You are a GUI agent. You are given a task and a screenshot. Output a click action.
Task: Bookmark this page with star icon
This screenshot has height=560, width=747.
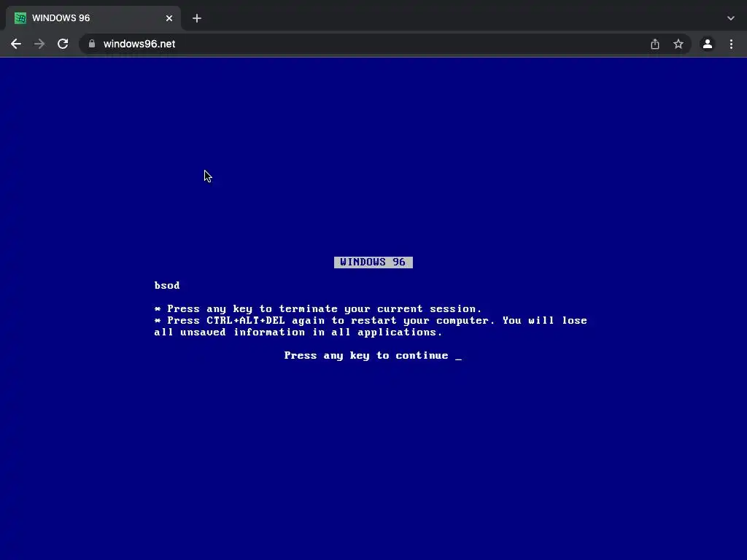coord(678,44)
